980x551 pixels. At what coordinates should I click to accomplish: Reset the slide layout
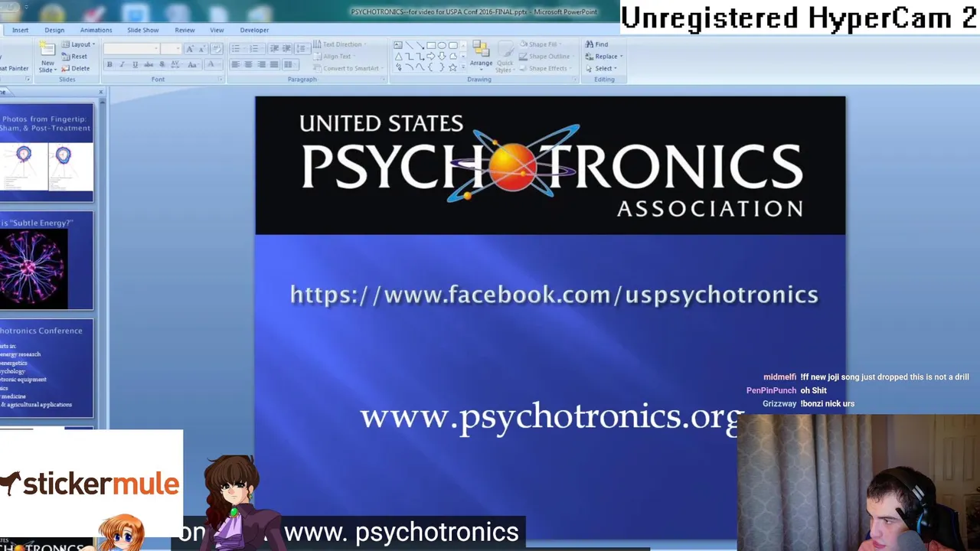[x=74, y=57]
